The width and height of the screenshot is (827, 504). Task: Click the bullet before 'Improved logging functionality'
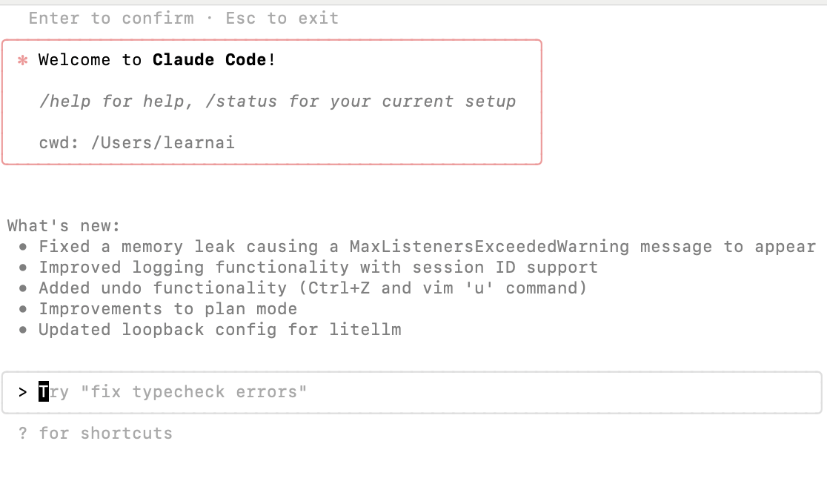pos(23,268)
